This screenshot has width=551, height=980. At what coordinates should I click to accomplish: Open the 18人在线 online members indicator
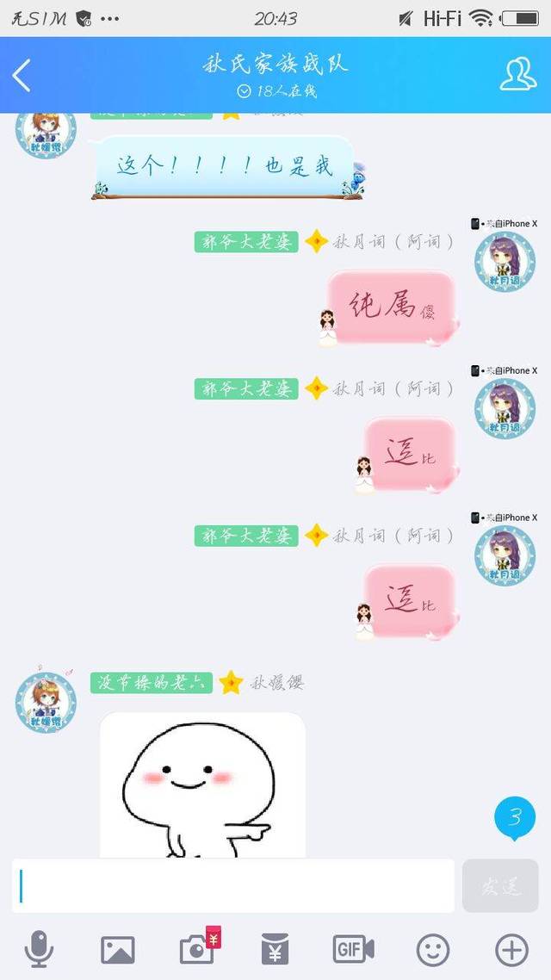tap(276, 91)
